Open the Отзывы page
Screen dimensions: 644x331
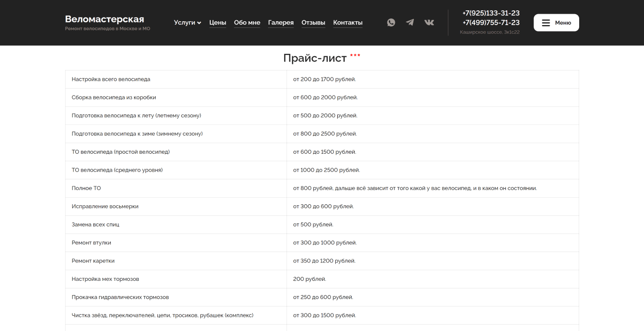pos(313,23)
